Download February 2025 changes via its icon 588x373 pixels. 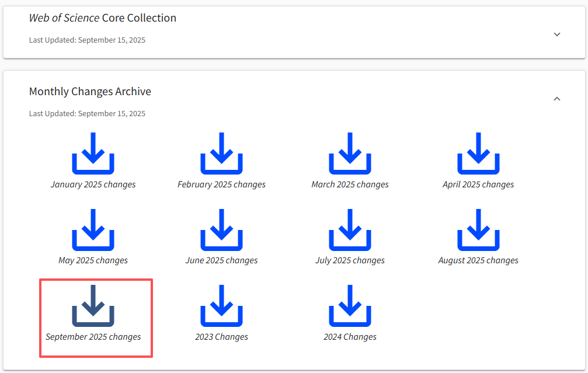[221, 154]
